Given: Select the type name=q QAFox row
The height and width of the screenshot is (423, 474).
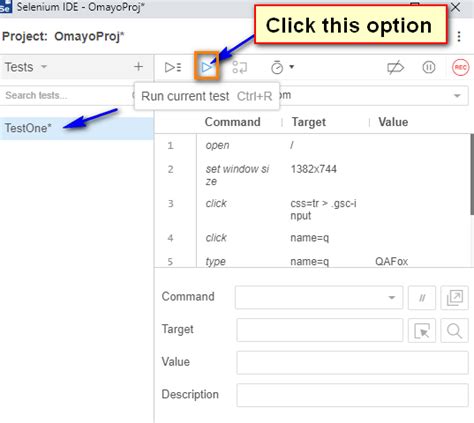Looking at the screenshot, I should tap(313, 261).
